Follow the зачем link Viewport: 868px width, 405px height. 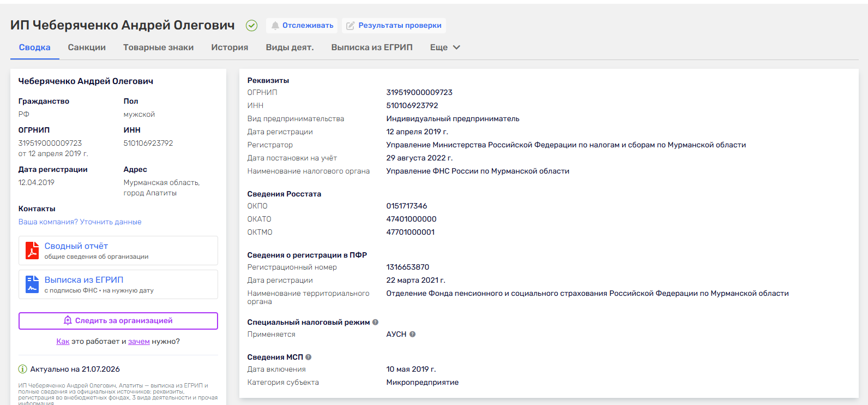[x=139, y=341]
